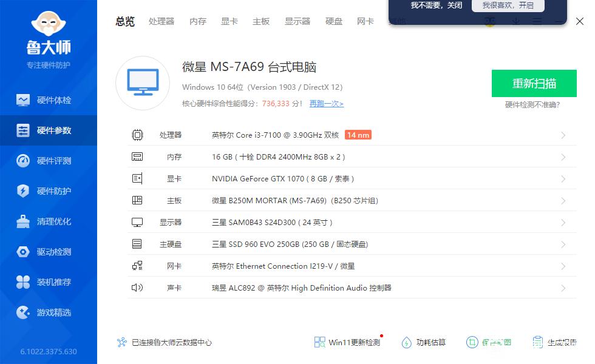Image resolution: width=595 pixels, height=364 pixels.
Task: Click the 声卡 row speaker icon
Action: click(x=137, y=288)
